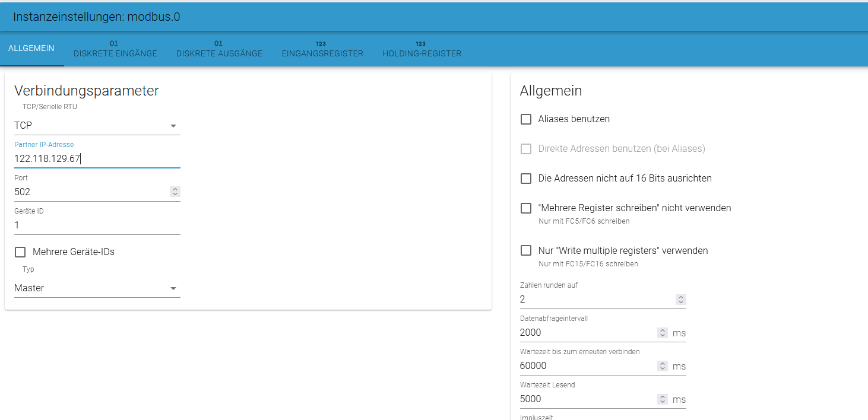Open the TCP/Serielle RTU dropdown
The image size is (868, 420).
[97, 126]
